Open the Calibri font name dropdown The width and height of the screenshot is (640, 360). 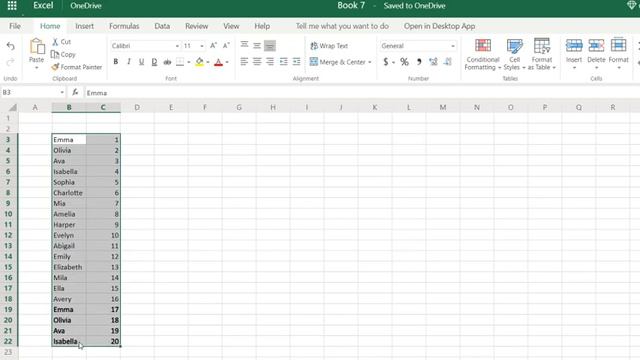(x=177, y=46)
